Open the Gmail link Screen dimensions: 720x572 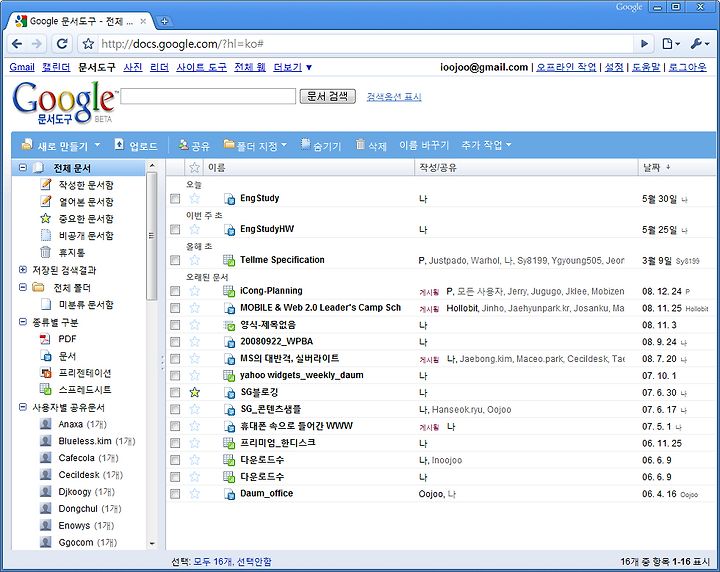[22, 67]
